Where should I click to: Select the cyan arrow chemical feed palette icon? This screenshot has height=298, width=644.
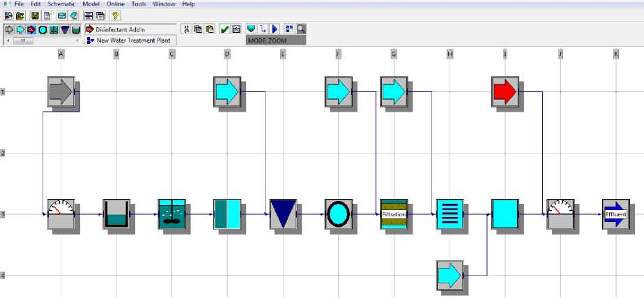[x=20, y=29]
